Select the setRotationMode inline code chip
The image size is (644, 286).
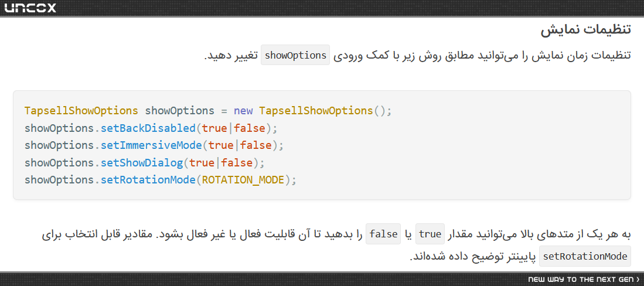[585, 257]
